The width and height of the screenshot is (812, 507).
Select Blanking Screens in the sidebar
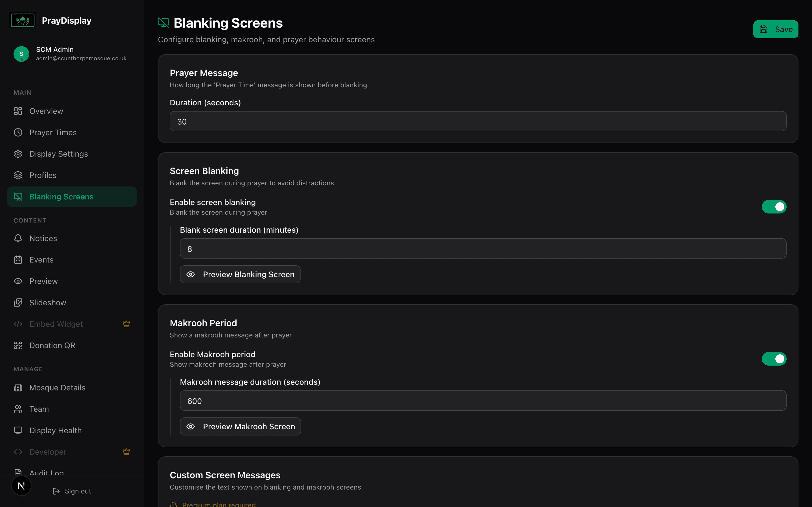[x=61, y=197]
